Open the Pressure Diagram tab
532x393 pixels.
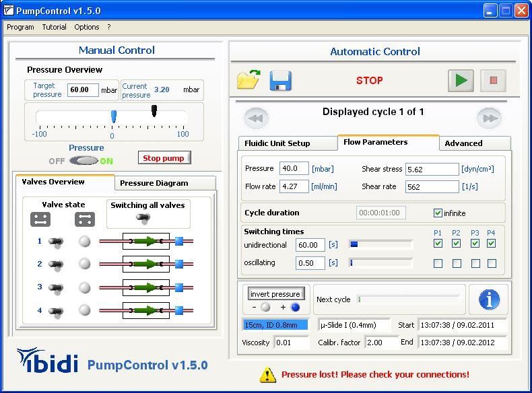tap(165, 183)
